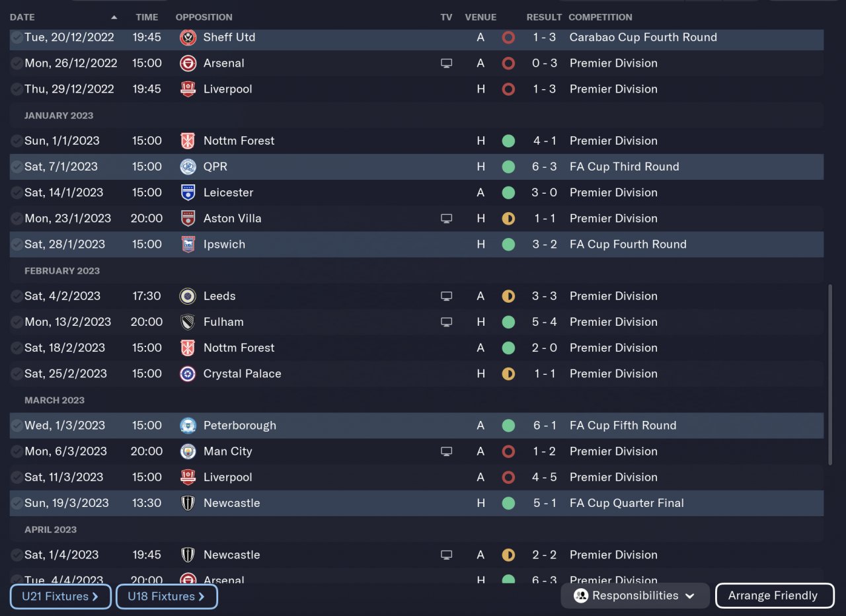Toggle the checkmark beside Mon, 26/12/2022
846x616 pixels.
coord(17,63)
